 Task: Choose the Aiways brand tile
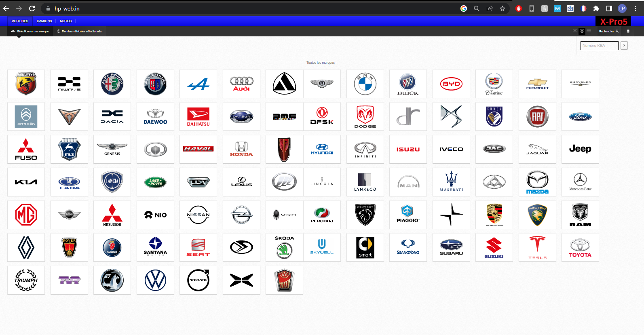click(69, 84)
